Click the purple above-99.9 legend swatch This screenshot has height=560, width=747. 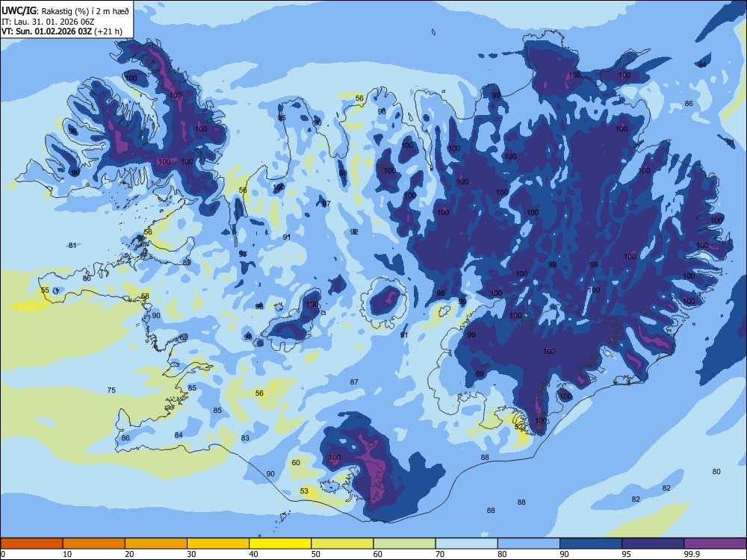[715, 544]
